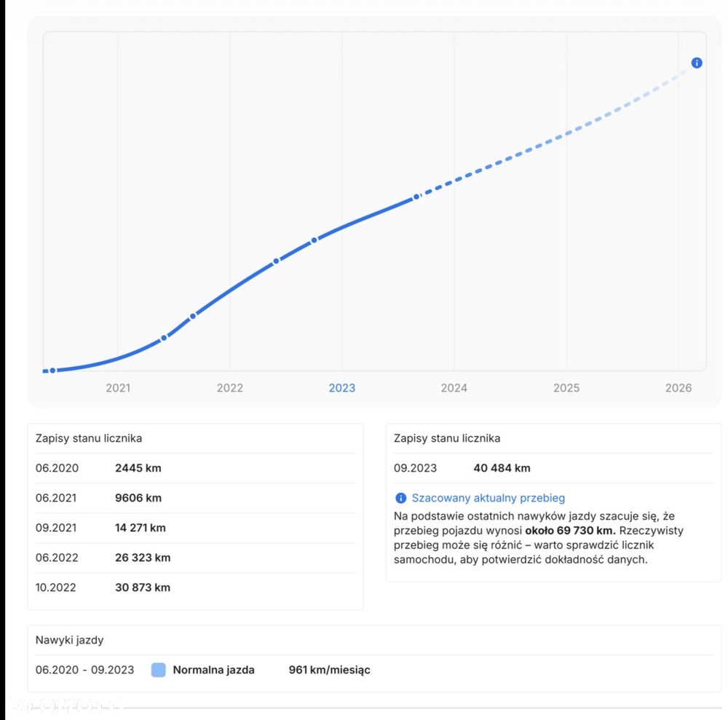Click the first data point on mileage curve
Screen dimensions: 728x720
[x=52, y=371]
